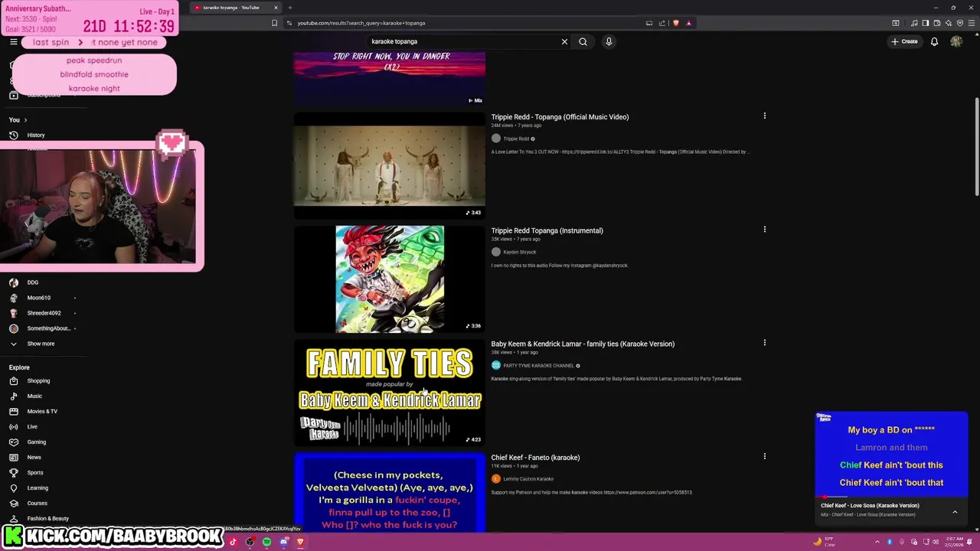Click the share page icon in address bar

663,23
